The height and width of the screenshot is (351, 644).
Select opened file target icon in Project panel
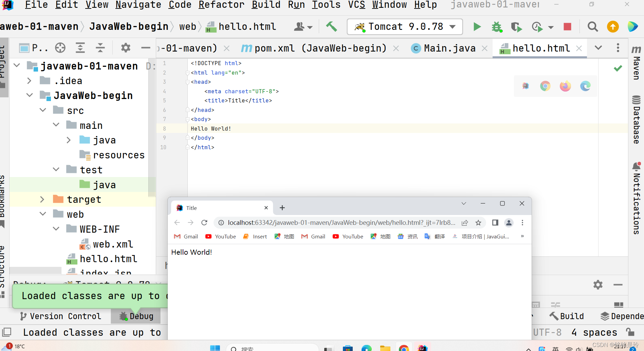[60, 48]
